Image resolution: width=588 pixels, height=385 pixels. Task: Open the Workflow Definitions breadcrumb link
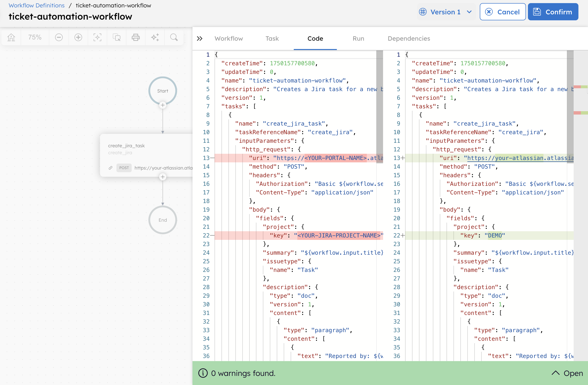click(x=37, y=5)
